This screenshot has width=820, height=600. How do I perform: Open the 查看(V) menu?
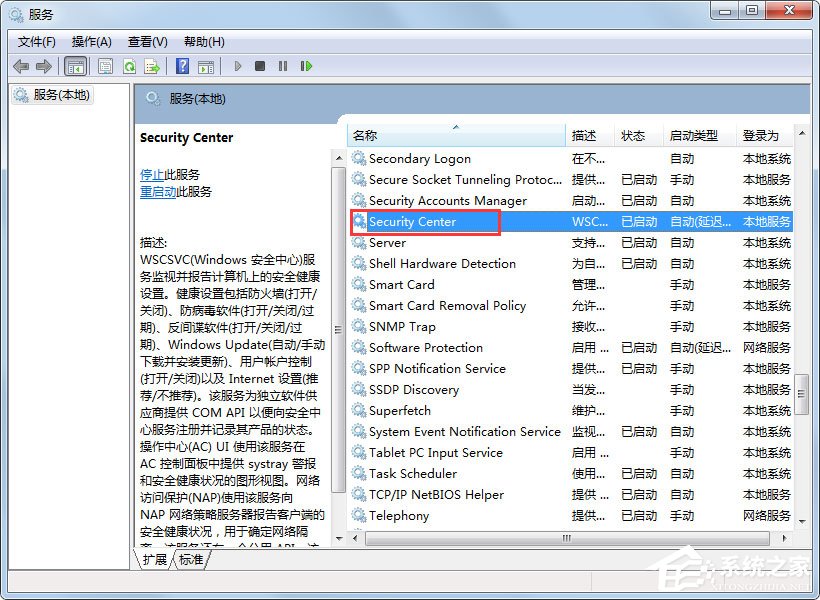(x=146, y=41)
